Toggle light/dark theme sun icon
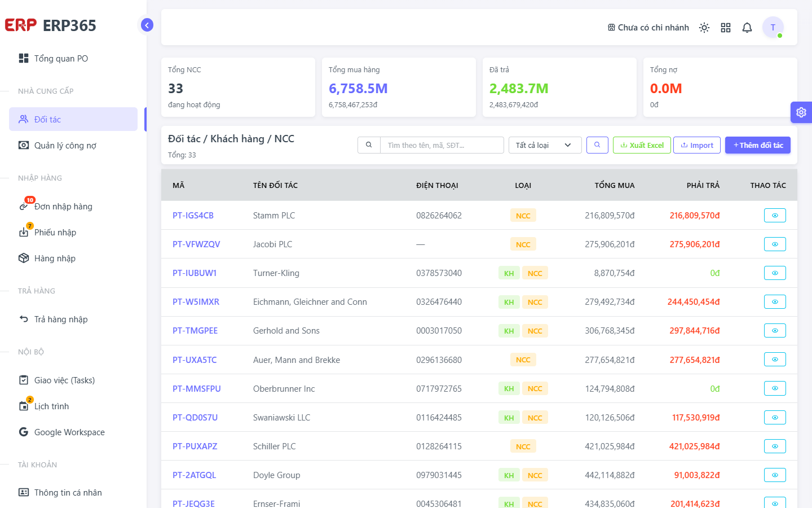Viewport: 812px width, 508px height. pos(704,28)
